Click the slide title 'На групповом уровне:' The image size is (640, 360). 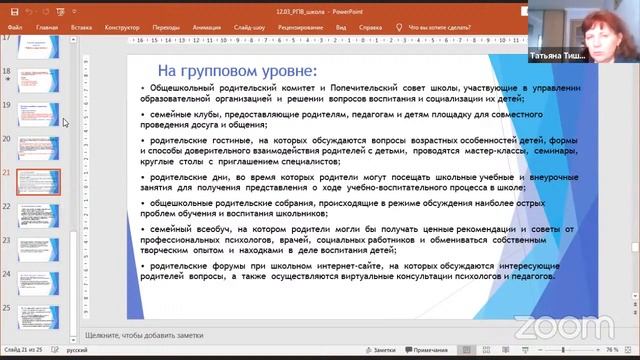[237, 71]
